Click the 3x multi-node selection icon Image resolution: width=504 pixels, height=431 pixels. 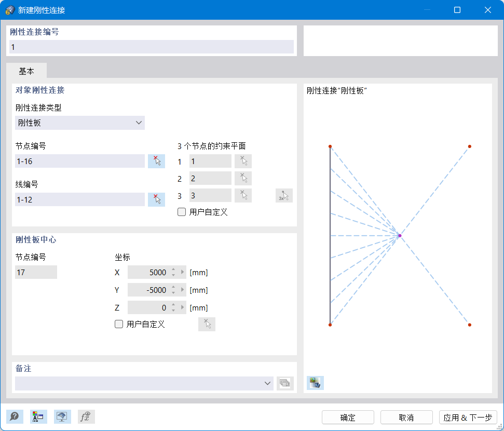[x=284, y=195]
